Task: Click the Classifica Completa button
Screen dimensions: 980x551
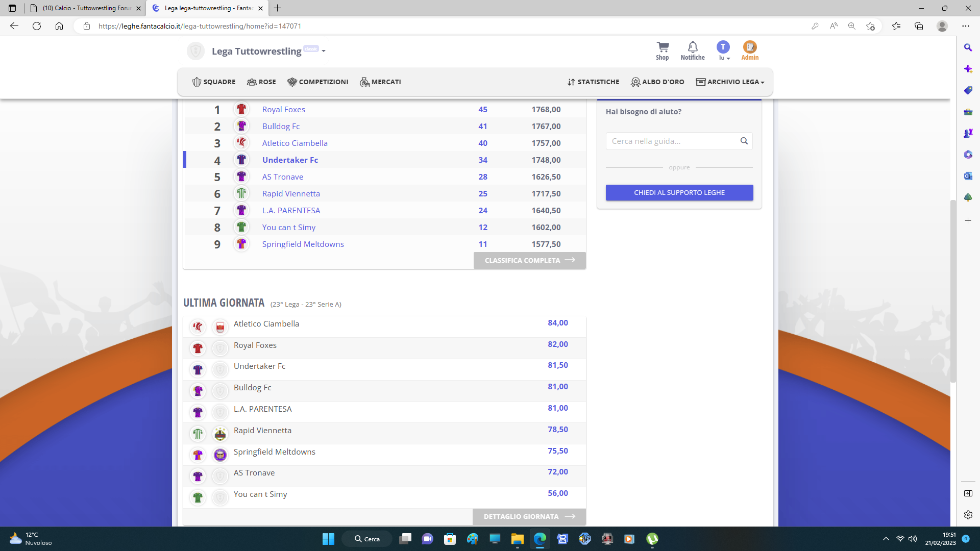Action: coord(529,260)
